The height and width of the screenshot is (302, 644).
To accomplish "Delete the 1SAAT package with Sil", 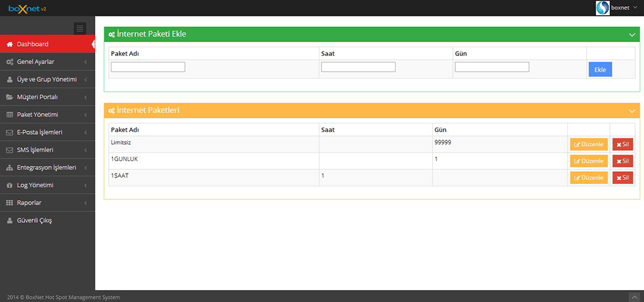I will (x=623, y=177).
